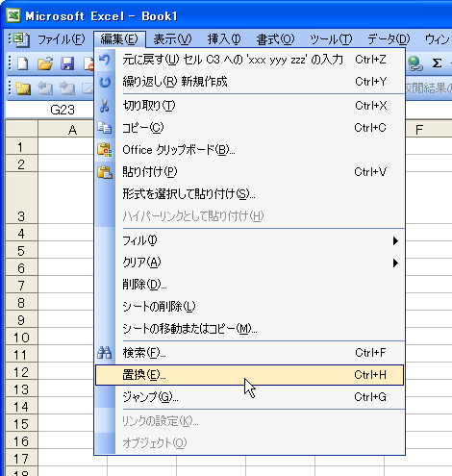The image size is (452, 476).
Task: Click the scissors Cut icon
Action: point(105,106)
